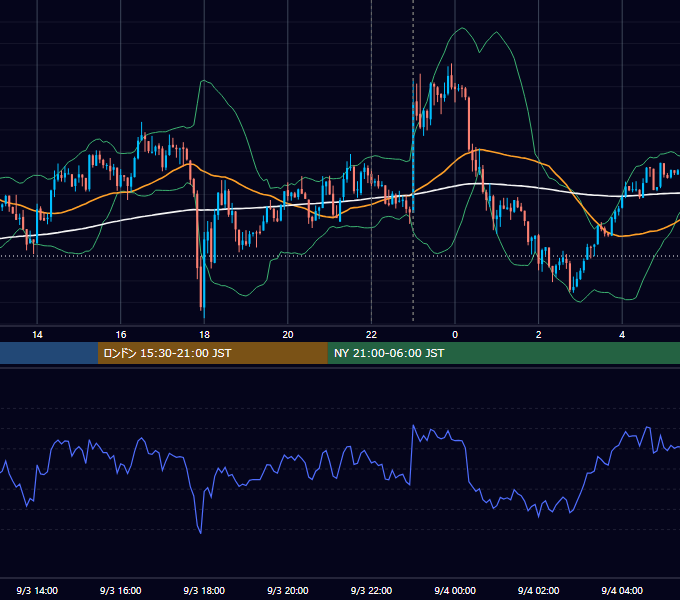Click the 0 hour label on the axis
This screenshot has height=600, width=680.
point(455,335)
